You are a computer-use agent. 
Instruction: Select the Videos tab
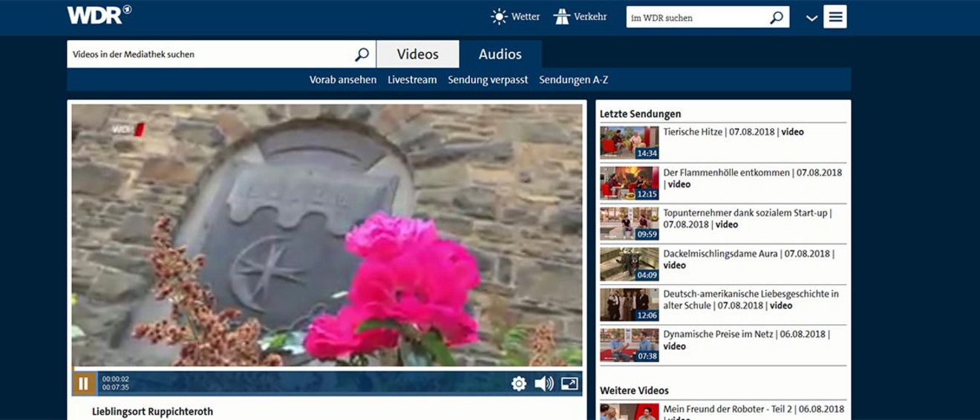(418, 54)
